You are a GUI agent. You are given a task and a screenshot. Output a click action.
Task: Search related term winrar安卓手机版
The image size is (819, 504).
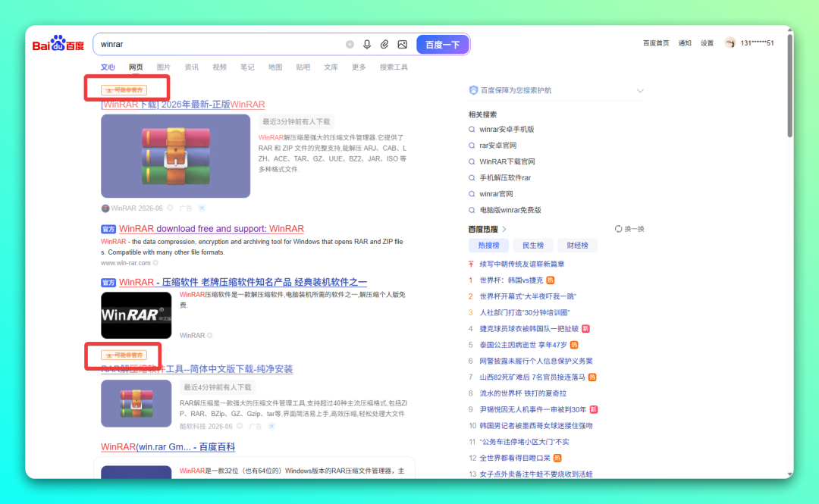click(x=507, y=129)
